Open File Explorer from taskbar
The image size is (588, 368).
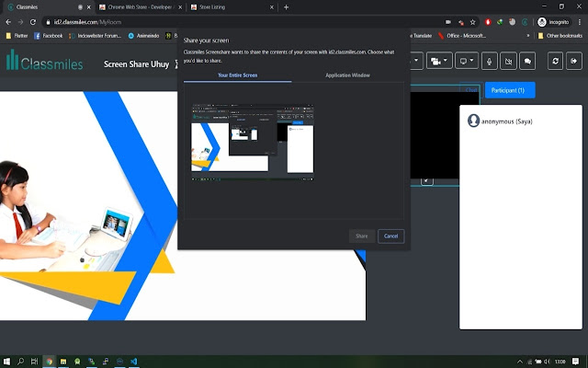point(63,362)
